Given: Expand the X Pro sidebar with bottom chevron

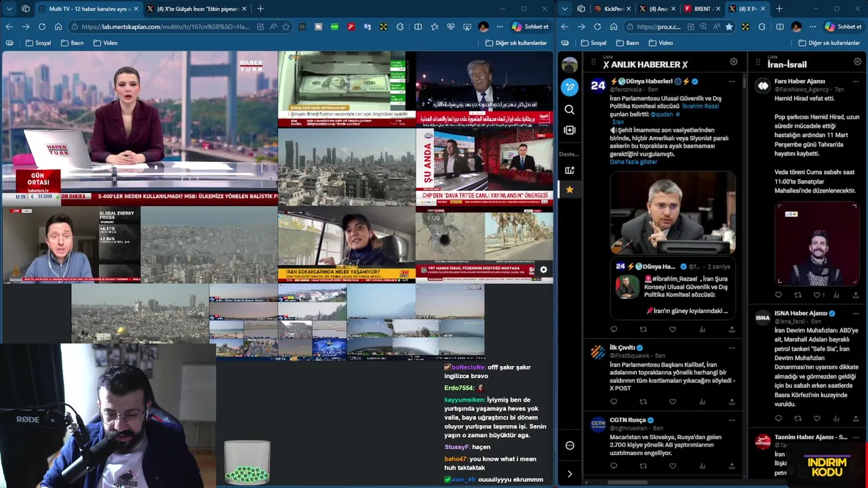Looking at the screenshot, I should (570, 474).
